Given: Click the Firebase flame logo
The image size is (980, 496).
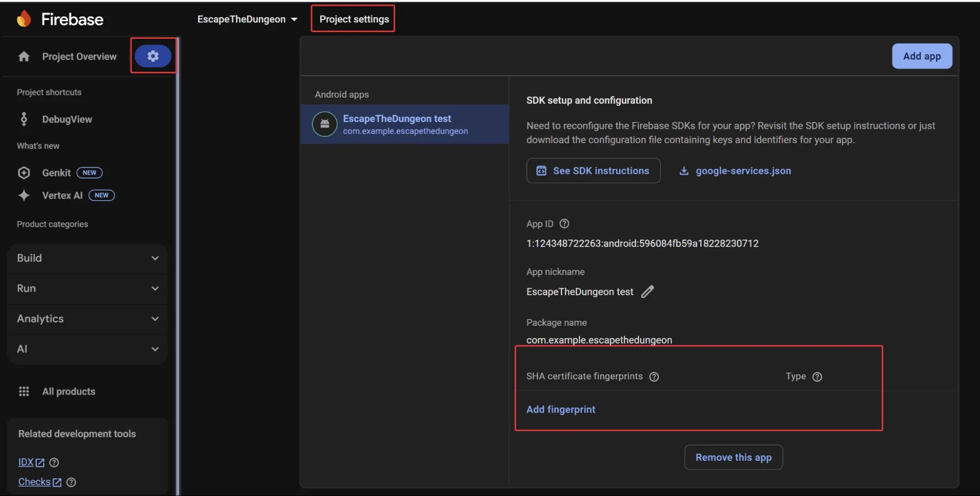Looking at the screenshot, I should [24, 19].
